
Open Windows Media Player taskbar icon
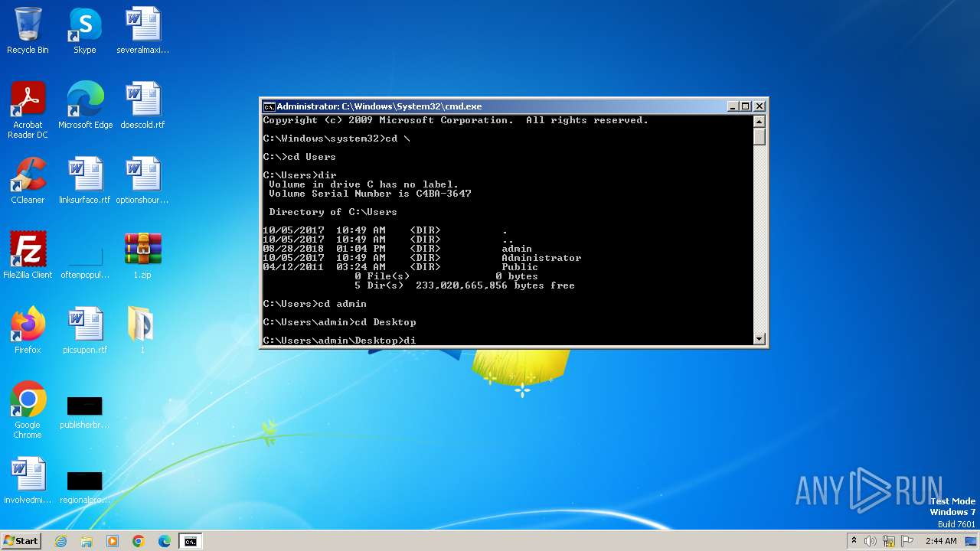(x=113, y=541)
